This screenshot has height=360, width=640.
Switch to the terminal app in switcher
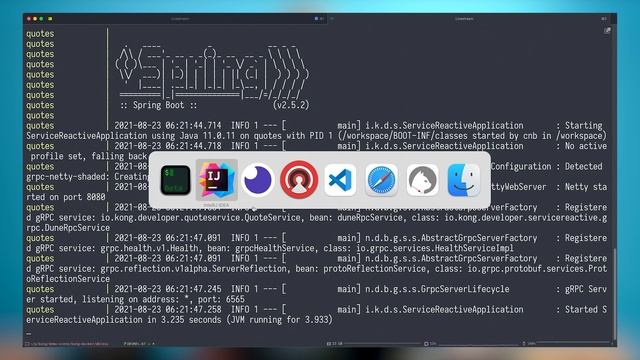(175, 180)
